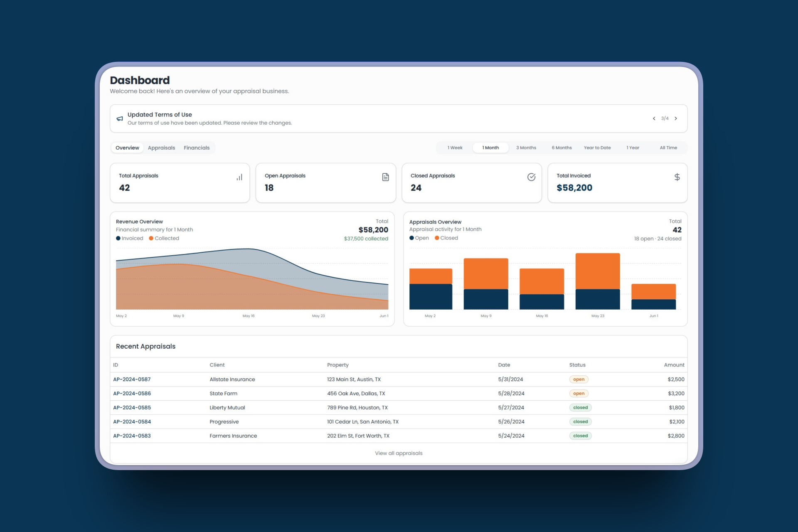Viewport: 798px width, 532px height.
Task: Select the 1 Week time range
Action: tap(455, 148)
